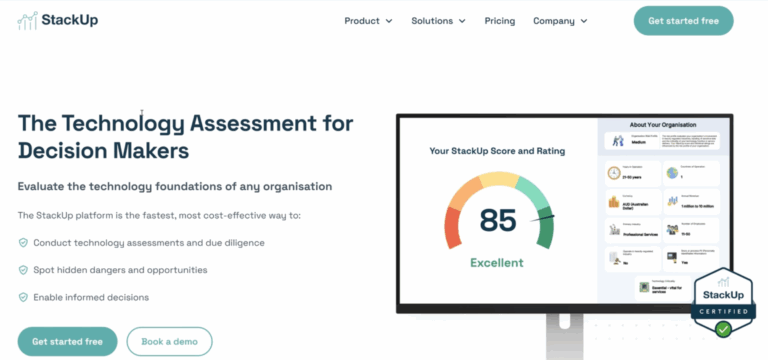Screen dimensions: 768x360
Task: Click the score gauge needle
Action: pos(542,218)
